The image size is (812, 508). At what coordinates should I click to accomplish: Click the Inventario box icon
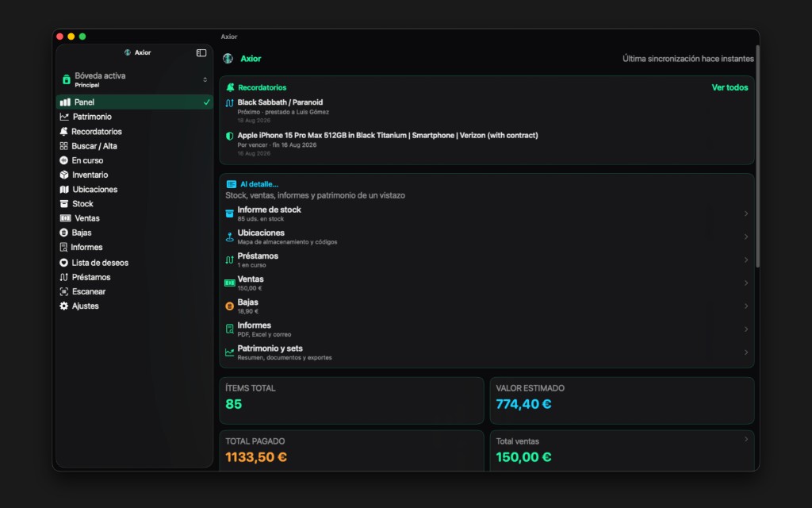(64, 175)
